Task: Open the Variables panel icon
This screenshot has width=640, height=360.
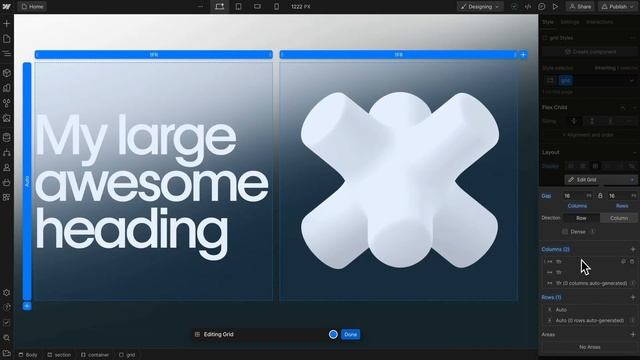Action: [x=7, y=88]
